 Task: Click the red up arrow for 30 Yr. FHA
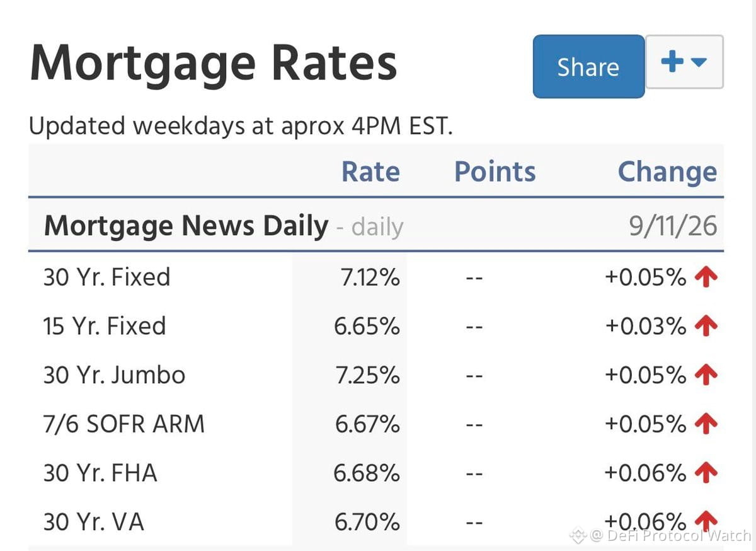[x=706, y=473]
